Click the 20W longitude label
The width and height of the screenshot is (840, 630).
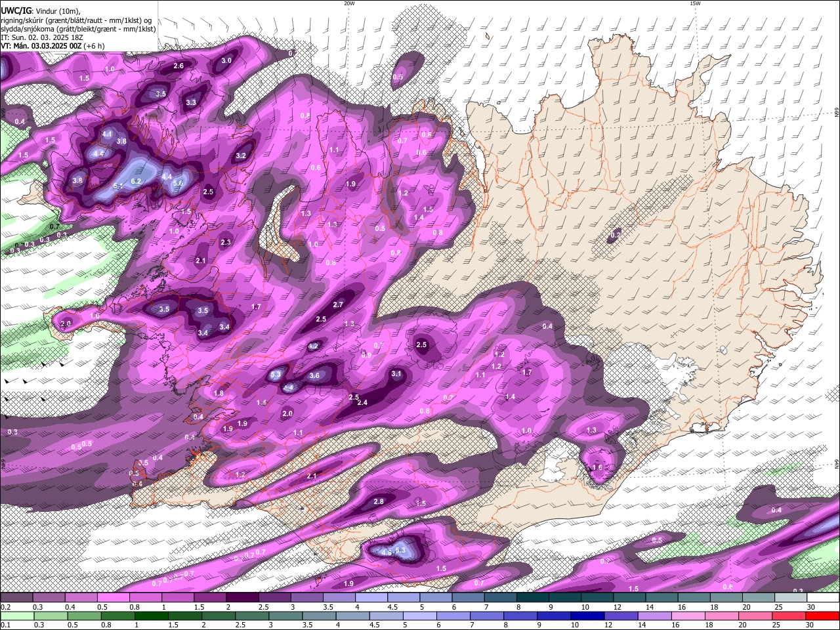[x=349, y=3]
